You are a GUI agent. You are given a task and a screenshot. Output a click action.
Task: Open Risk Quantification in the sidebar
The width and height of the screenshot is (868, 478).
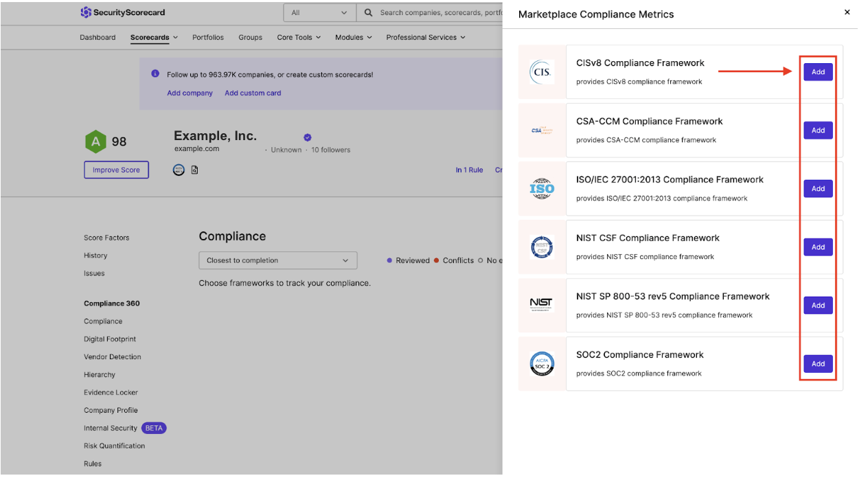[x=115, y=446]
